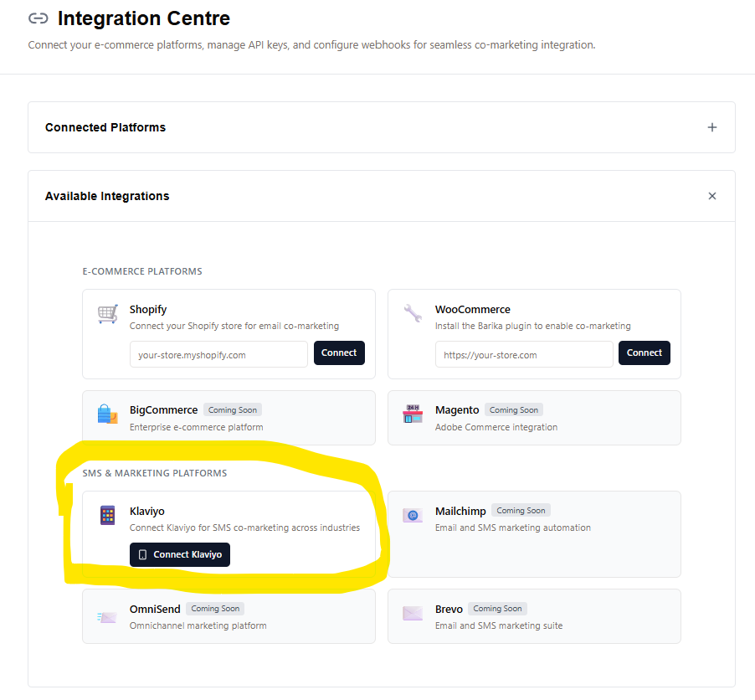Focus the WooCommerce store URL field
Image resolution: width=755 pixels, height=700 pixels.
524,354
